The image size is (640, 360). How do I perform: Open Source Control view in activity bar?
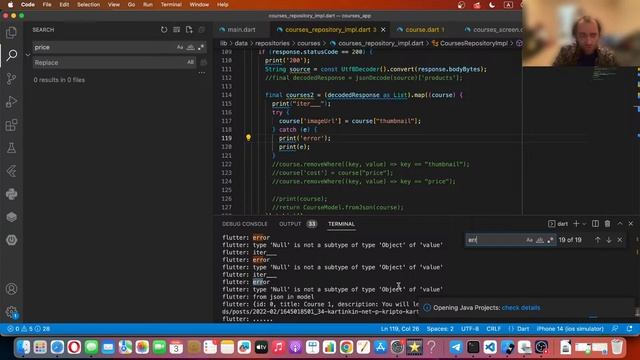(11, 78)
